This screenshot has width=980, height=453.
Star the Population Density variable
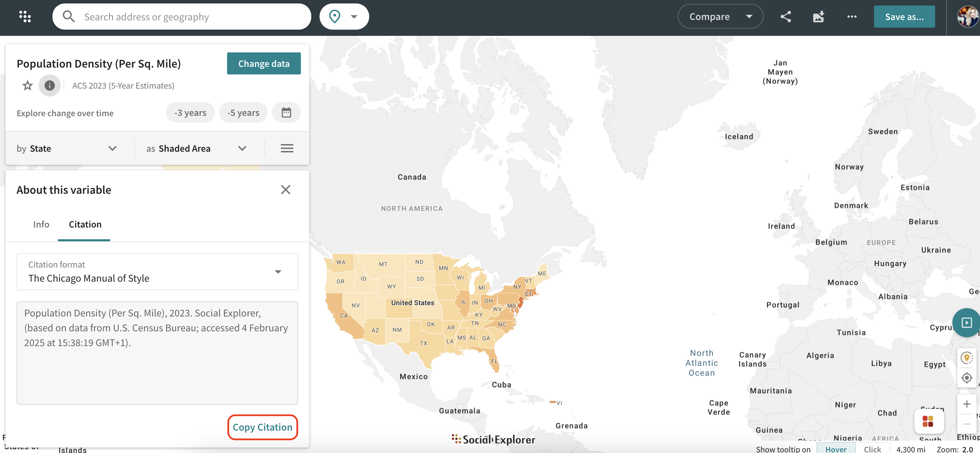click(27, 85)
